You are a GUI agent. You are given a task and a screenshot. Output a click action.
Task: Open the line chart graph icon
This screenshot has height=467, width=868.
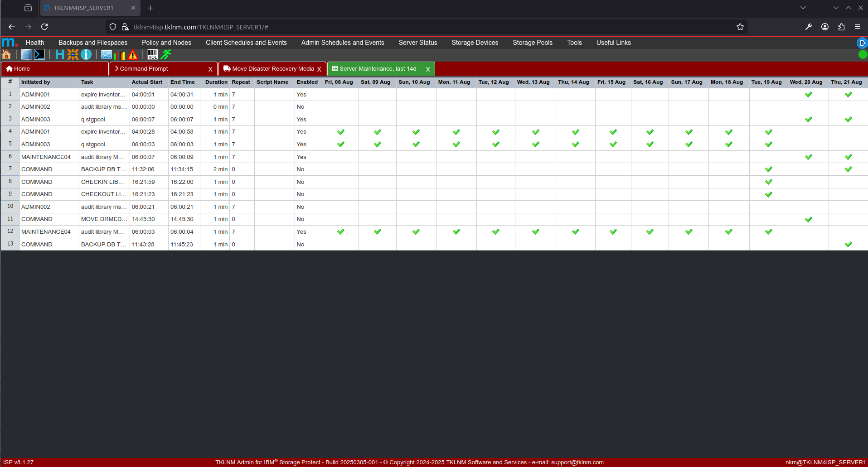[x=107, y=55]
